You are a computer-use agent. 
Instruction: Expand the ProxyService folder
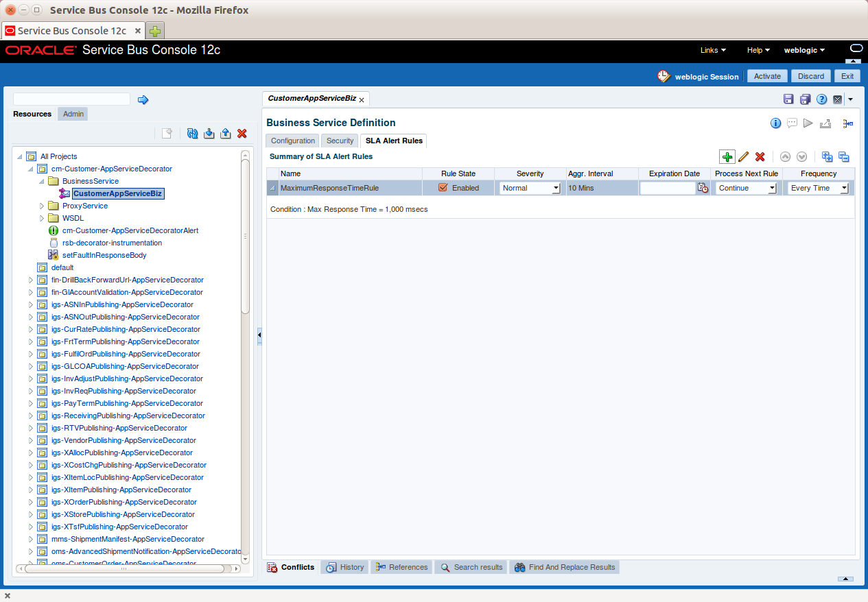(41, 206)
